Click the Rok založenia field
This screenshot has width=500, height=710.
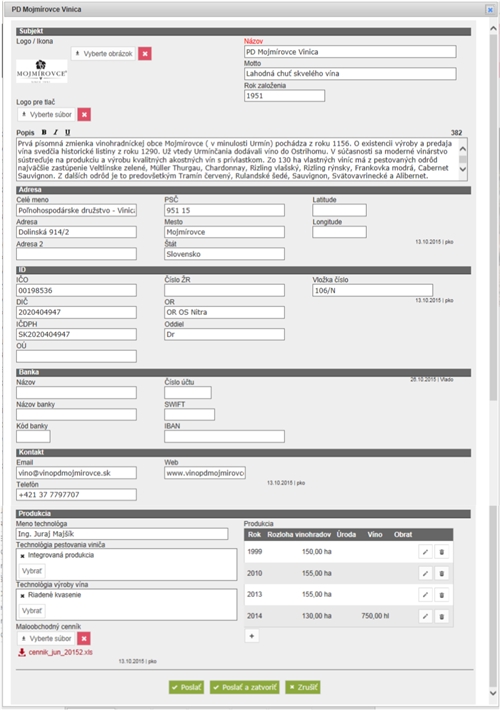pos(284,96)
